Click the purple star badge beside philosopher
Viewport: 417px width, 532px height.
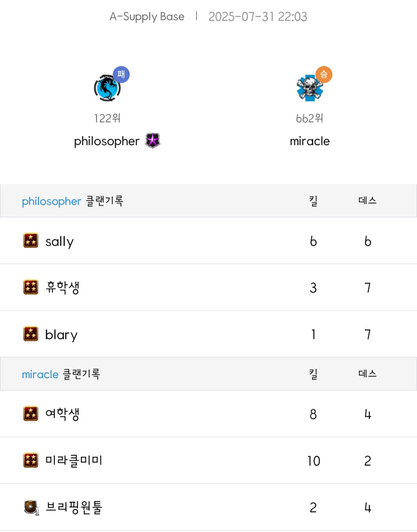pos(153,141)
